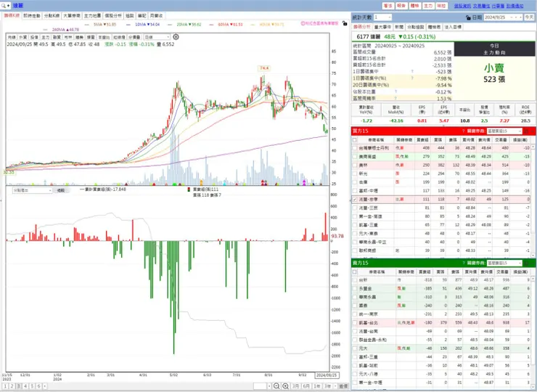Image resolution: width=537 pixels, height=392 pixels.
Task: Expand the 日線 period dropdown
Action: pos(157,37)
